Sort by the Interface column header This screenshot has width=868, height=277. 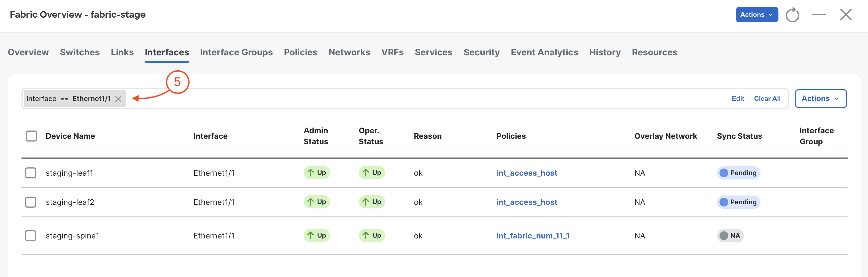tap(210, 136)
